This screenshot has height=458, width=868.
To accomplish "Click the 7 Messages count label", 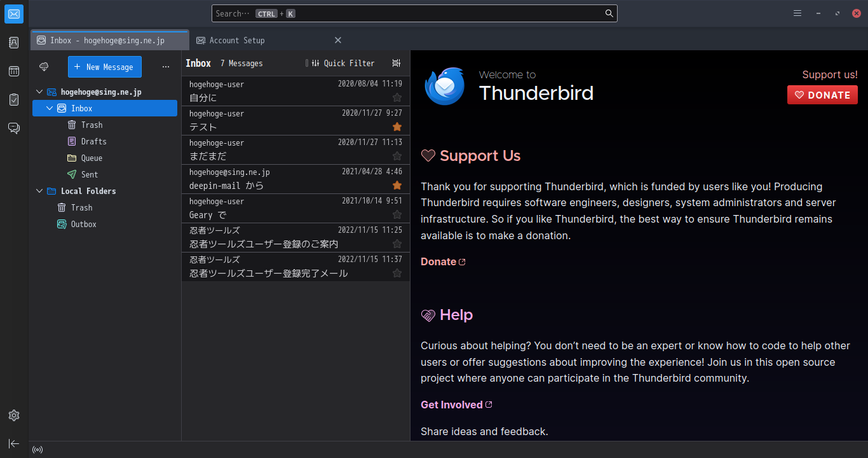I will click(x=241, y=64).
